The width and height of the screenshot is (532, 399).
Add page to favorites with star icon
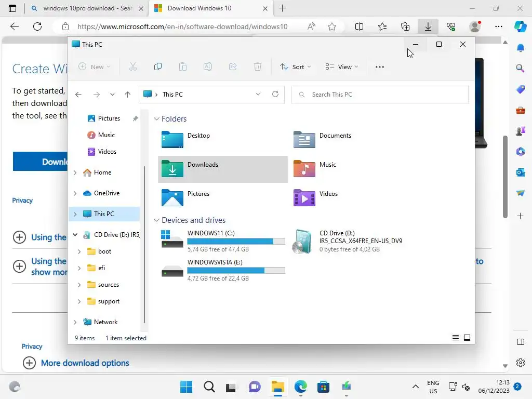332,26
